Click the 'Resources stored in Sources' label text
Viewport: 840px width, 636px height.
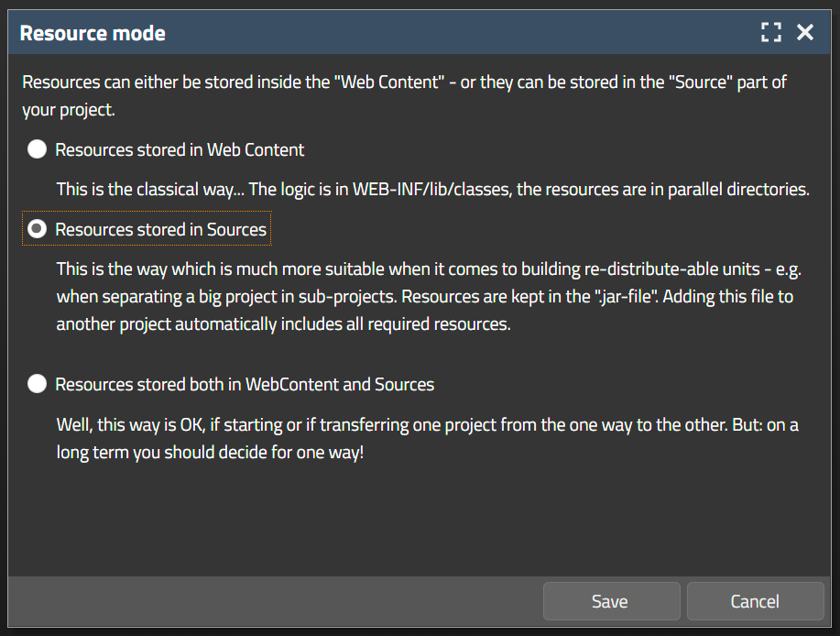point(160,229)
